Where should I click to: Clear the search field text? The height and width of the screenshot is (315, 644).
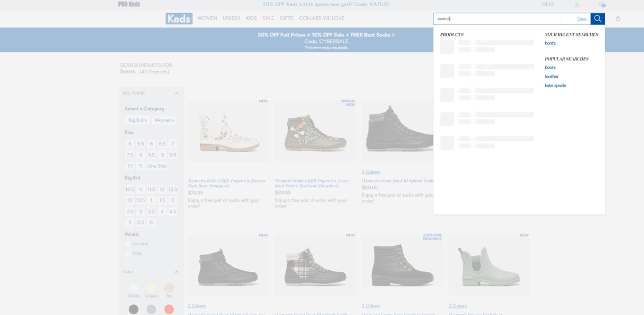tap(582, 19)
